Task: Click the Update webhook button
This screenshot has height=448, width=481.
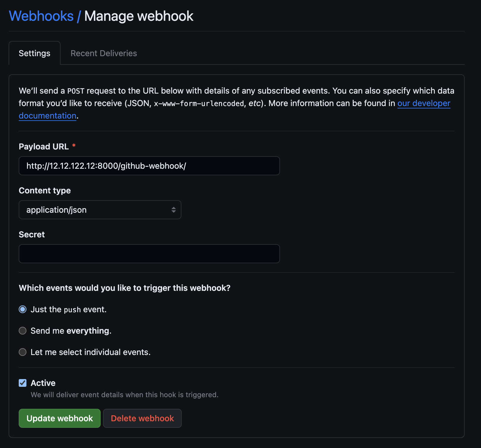Action: 60,418
